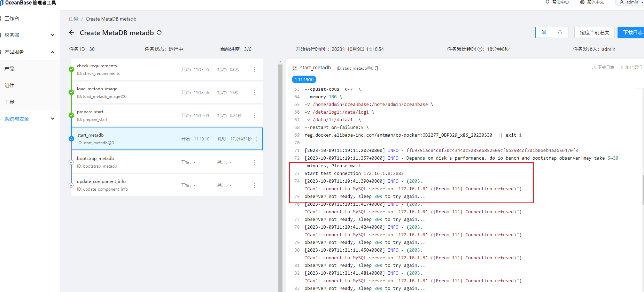Click 终止运行 to stop the subtask

[x=631, y=68]
